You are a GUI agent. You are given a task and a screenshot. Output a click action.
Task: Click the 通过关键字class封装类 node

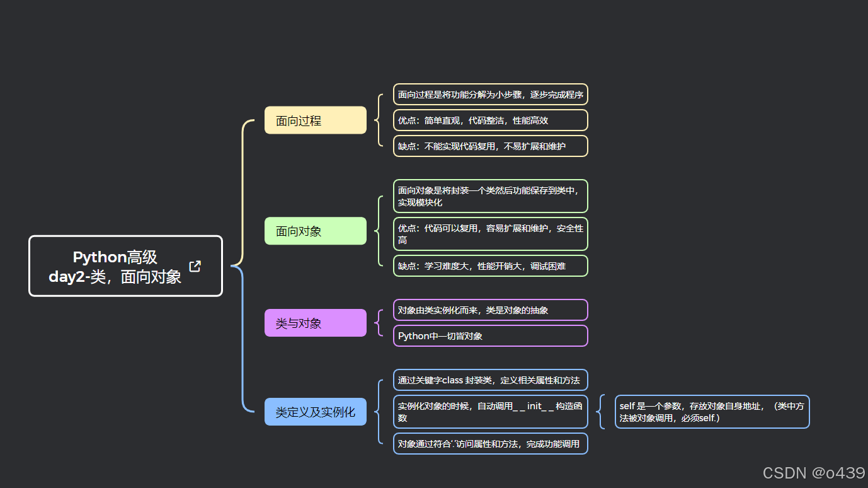click(490, 380)
